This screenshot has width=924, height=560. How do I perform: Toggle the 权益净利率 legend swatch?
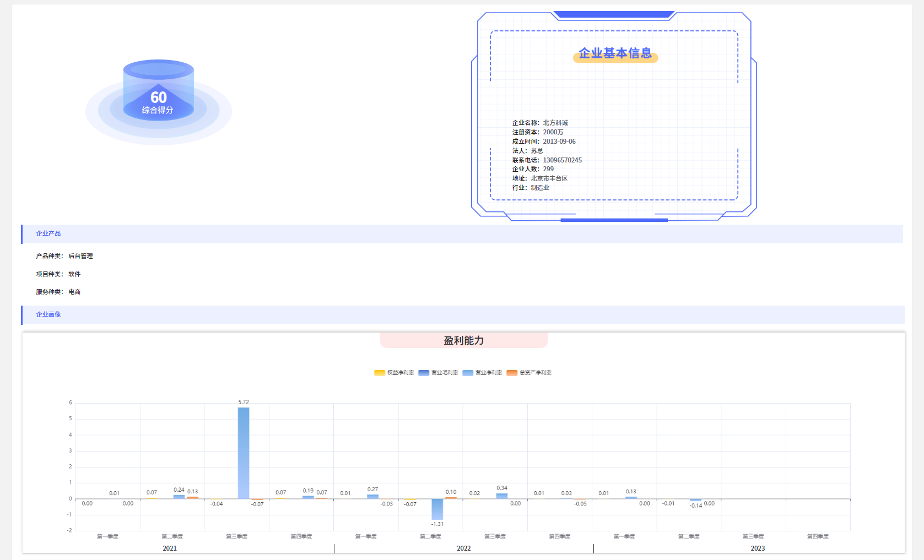tap(380, 373)
